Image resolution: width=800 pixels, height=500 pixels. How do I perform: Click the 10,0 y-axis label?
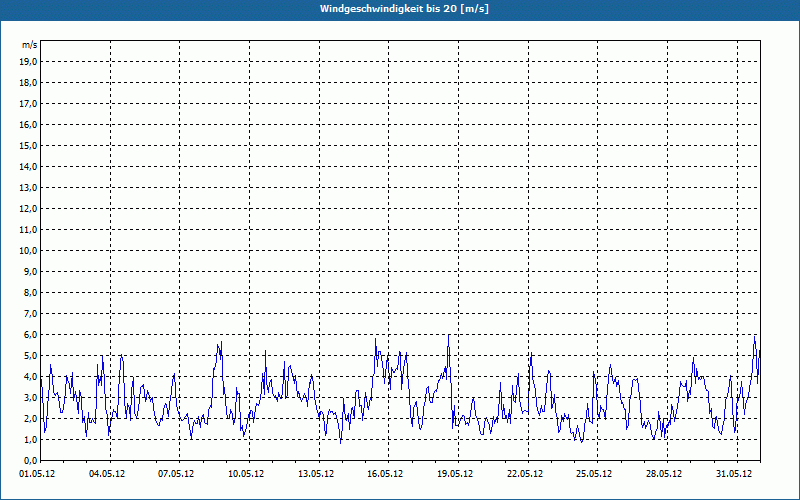pos(28,251)
